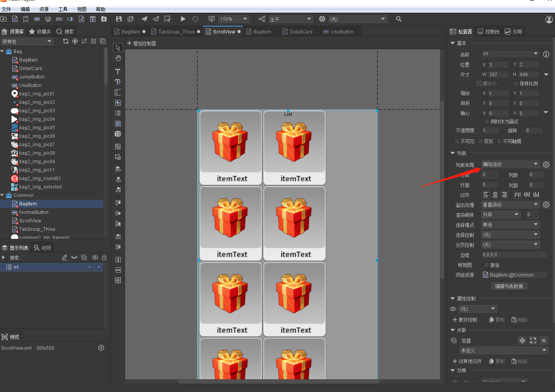Click 对其他元件 button

[x=467, y=361]
